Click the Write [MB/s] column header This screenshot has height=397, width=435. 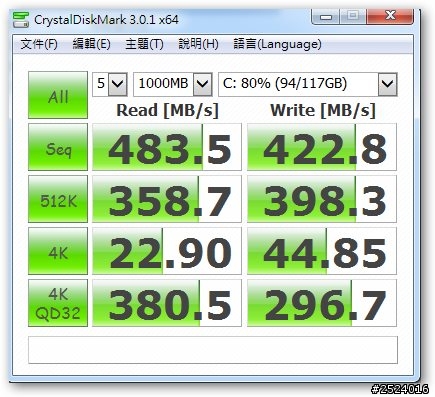[323, 110]
